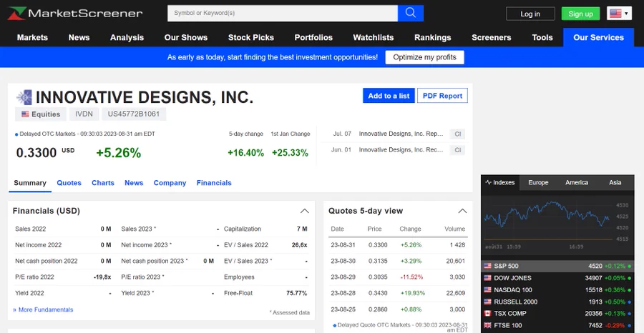Click the UK flag beside FTSE 100
Screen dimensions: 644x333
coord(487,325)
